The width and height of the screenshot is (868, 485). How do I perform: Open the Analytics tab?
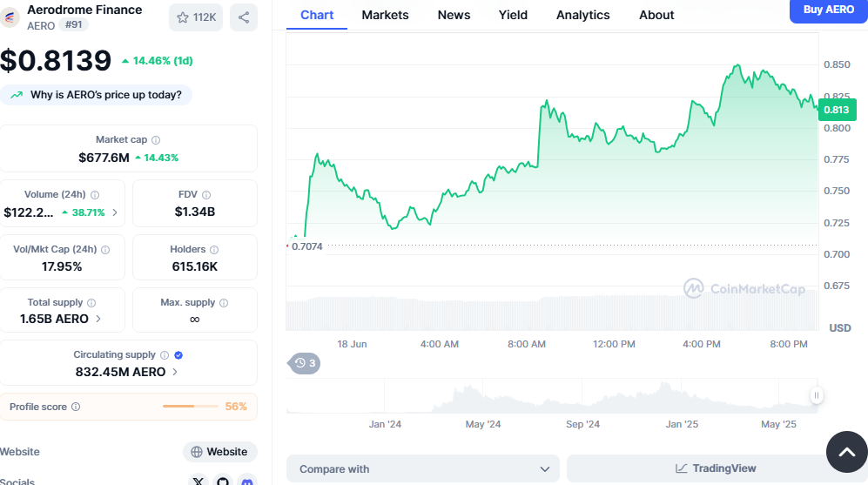pos(582,15)
